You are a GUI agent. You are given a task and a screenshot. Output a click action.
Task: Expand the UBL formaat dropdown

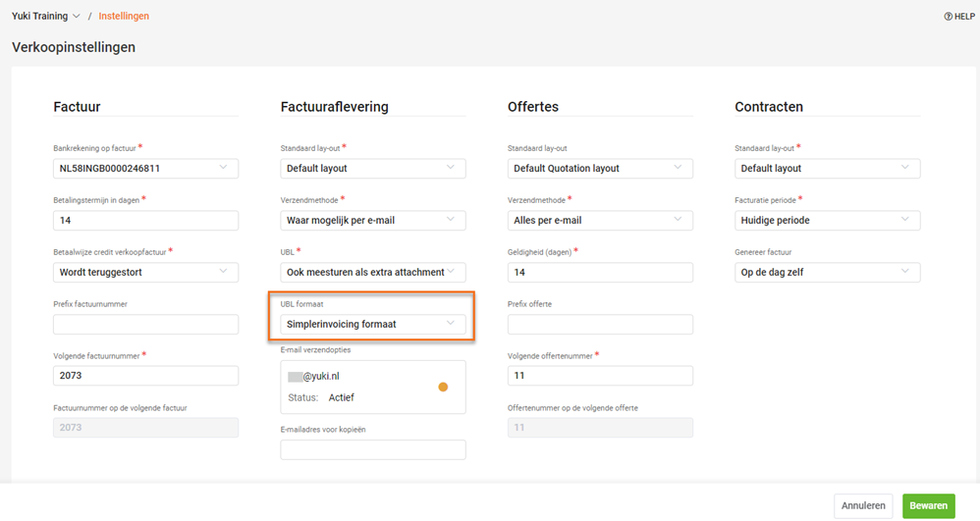click(x=373, y=324)
